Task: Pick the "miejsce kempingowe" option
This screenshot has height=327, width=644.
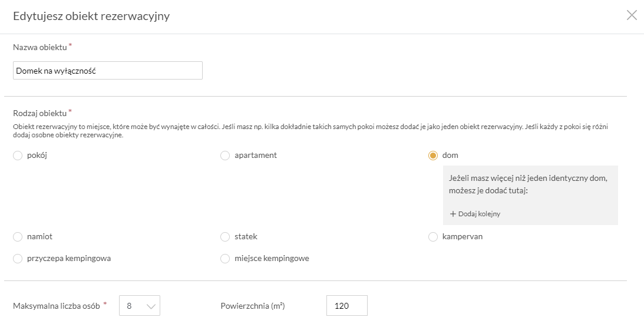Action: point(225,259)
